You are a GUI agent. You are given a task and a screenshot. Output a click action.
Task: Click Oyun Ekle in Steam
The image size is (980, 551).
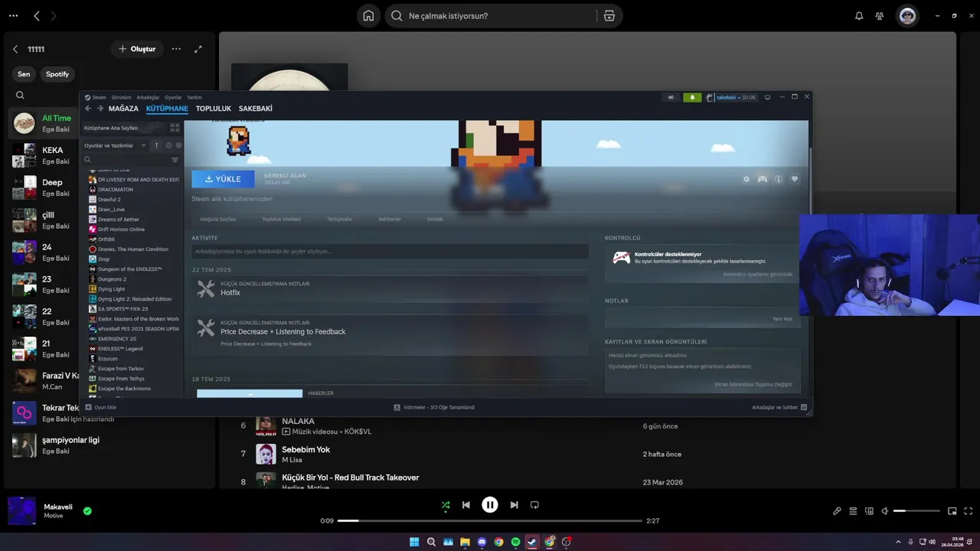pyautogui.click(x=100, y=407)
